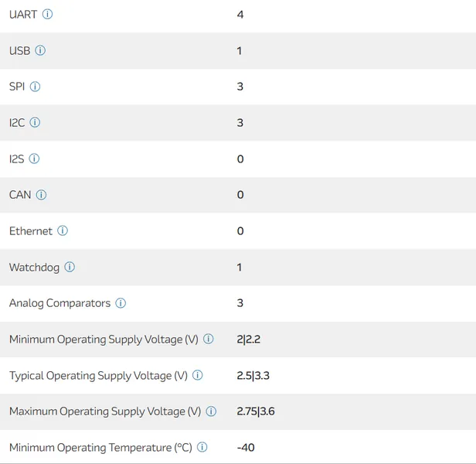
Task: Click Typical Operating Supply Voltage info icon
Action: pyautogui.click(x=198, y=376)
